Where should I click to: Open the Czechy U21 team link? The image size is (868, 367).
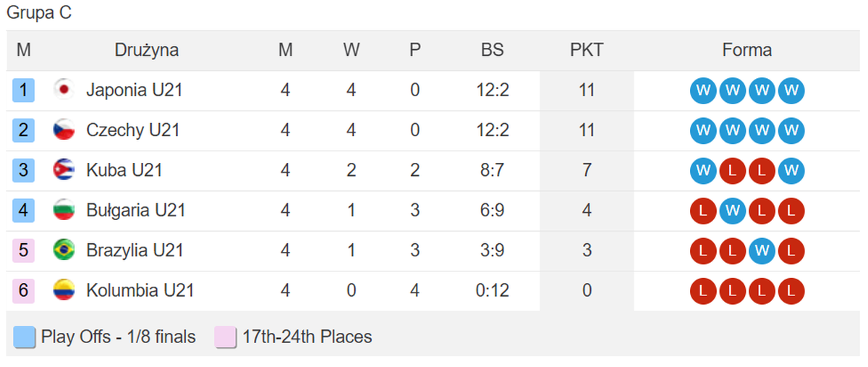(132, 130)
